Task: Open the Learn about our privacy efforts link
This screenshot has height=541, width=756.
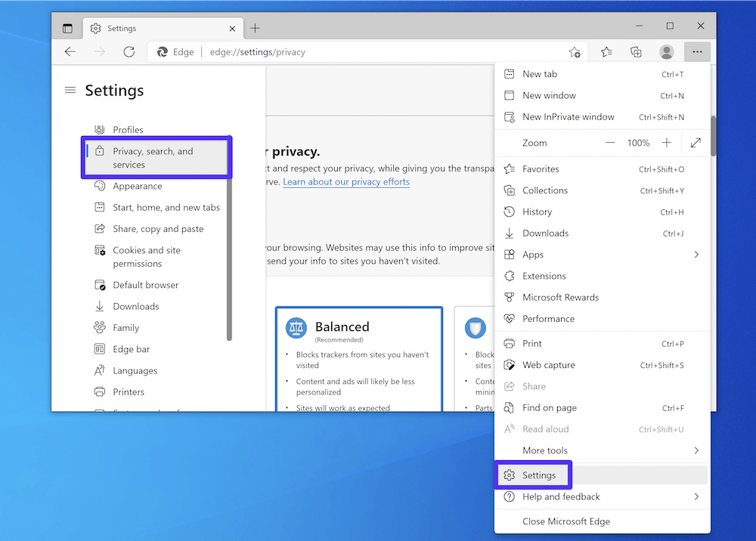Action: pyautogui.click(x=346, y=181)
